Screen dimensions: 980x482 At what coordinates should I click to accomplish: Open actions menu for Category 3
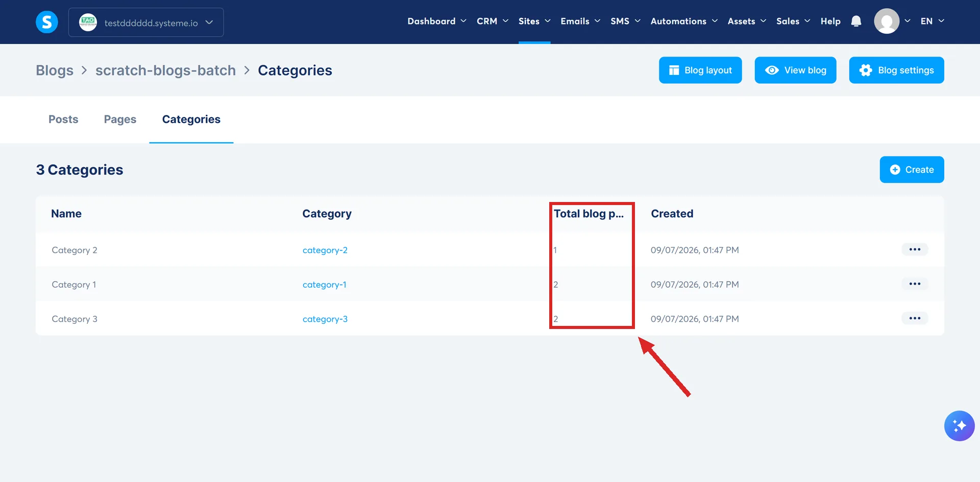(x=915, y=318)
